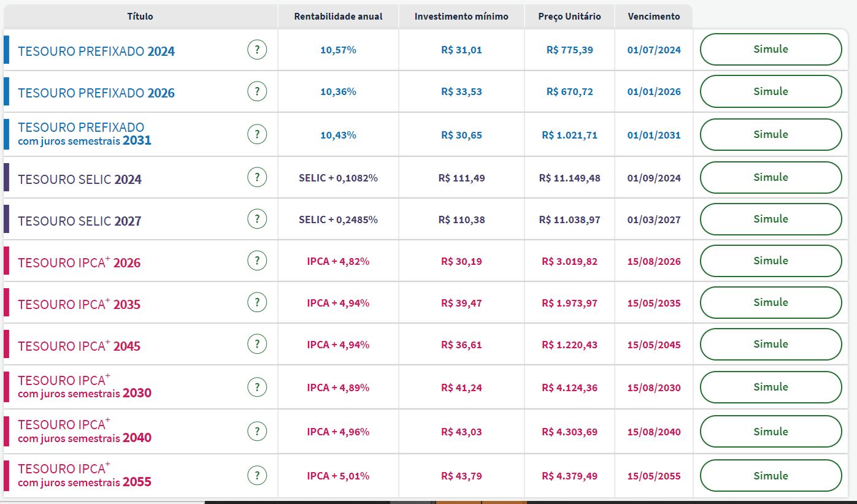Click help icon for IPCA+ juros semestrais 2040
Image resolution: width=857 pixels, height=504 pixels.
[x=257, y=431]
